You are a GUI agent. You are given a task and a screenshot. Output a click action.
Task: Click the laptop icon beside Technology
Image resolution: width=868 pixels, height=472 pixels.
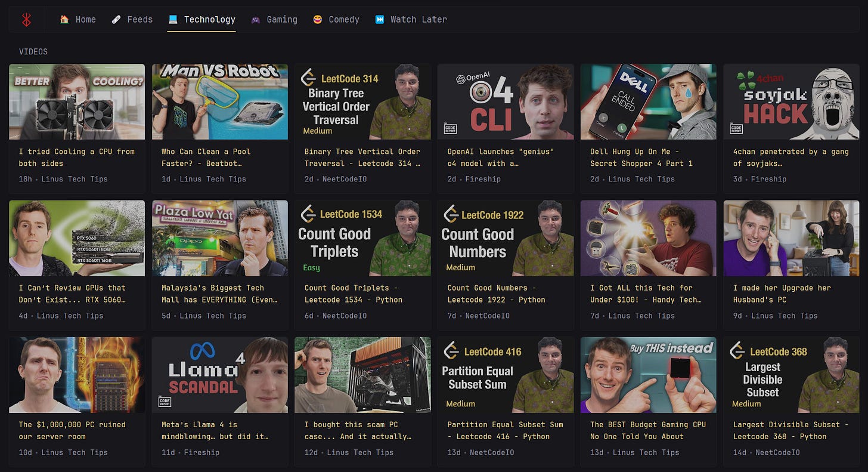(x=173, y=20)
